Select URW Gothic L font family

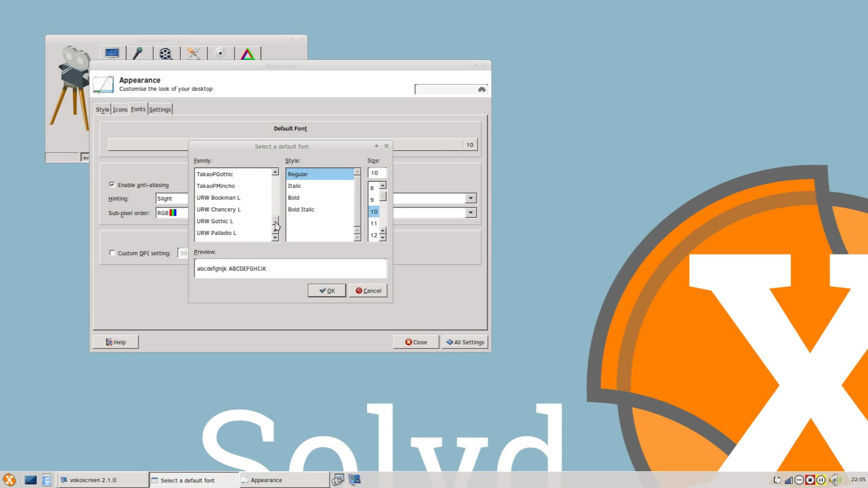pos(233,221)
